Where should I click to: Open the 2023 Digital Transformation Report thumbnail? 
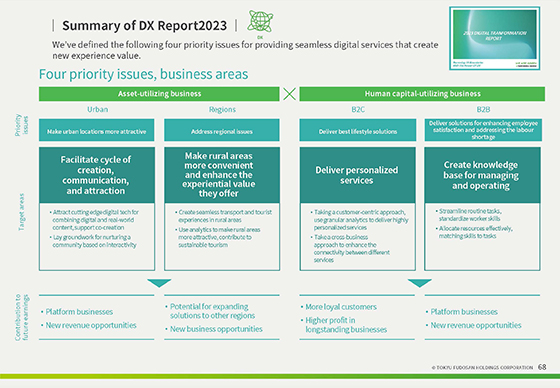495,38
